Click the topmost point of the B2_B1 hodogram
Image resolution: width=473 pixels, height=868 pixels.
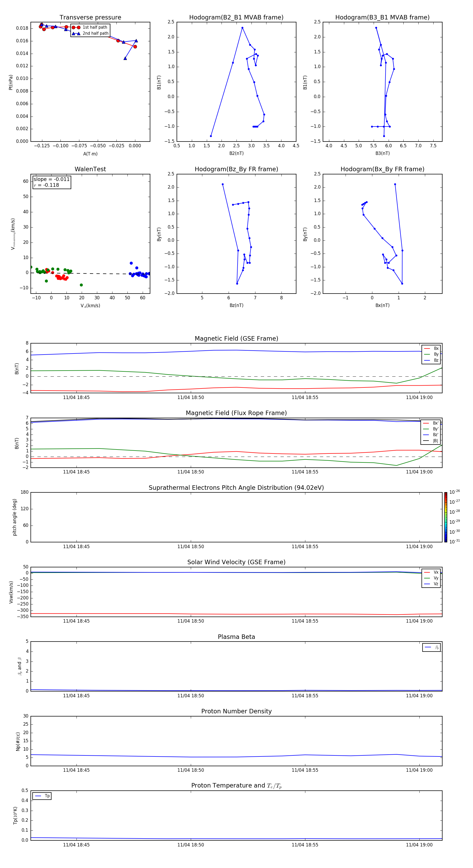(x=242, y=28)
